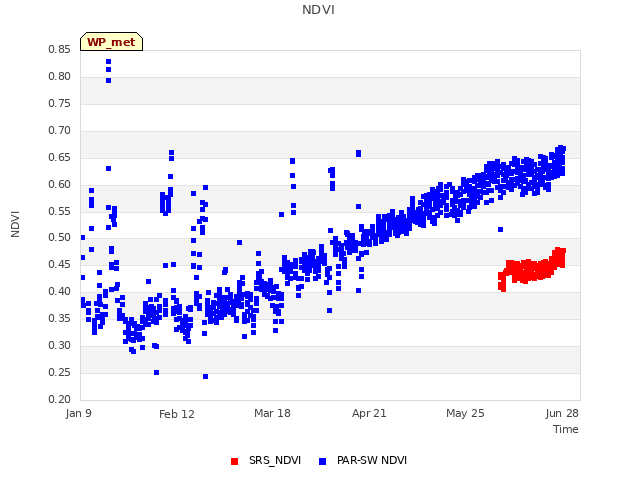Toggle the SRS_NDVI legend entry

click(266, 460)
